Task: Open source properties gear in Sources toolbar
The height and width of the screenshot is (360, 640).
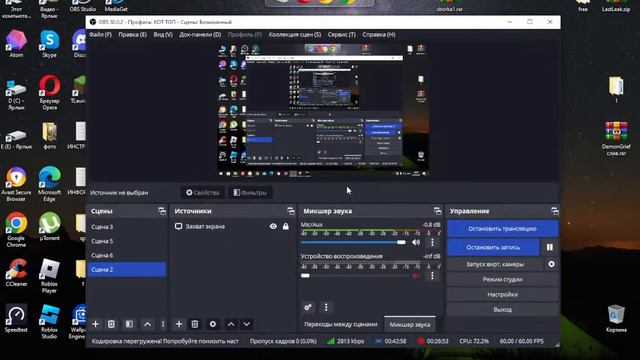Action: [x=213, y=324]
